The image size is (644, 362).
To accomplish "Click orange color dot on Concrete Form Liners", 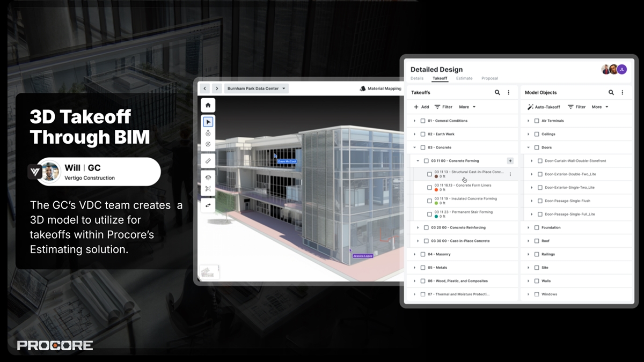I will click(x=436, y=190).
